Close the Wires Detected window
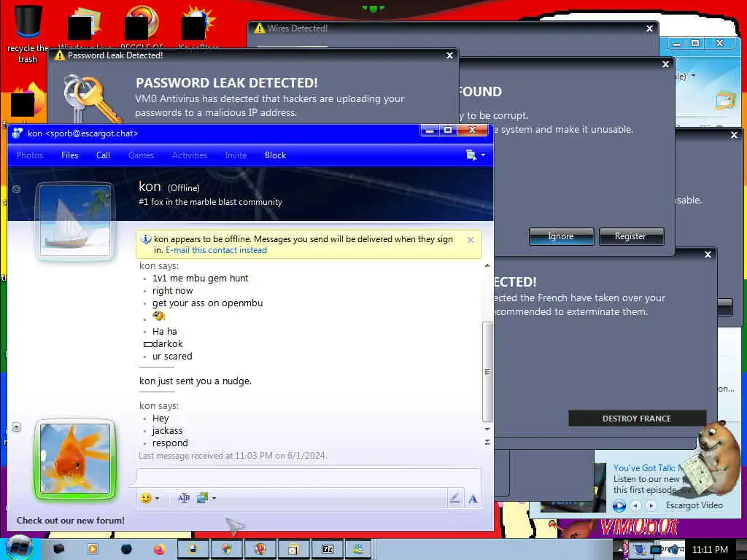The height and width of the screenshot is (560, 747). [649, 28]
